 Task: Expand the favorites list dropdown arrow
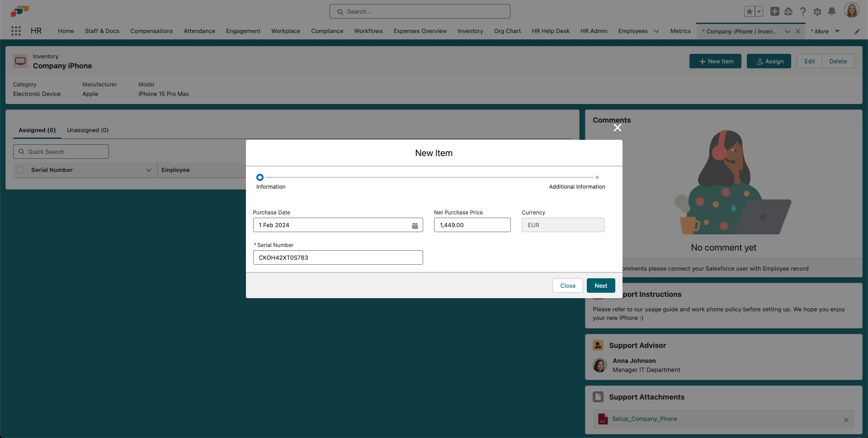click(x=759, y=11)
